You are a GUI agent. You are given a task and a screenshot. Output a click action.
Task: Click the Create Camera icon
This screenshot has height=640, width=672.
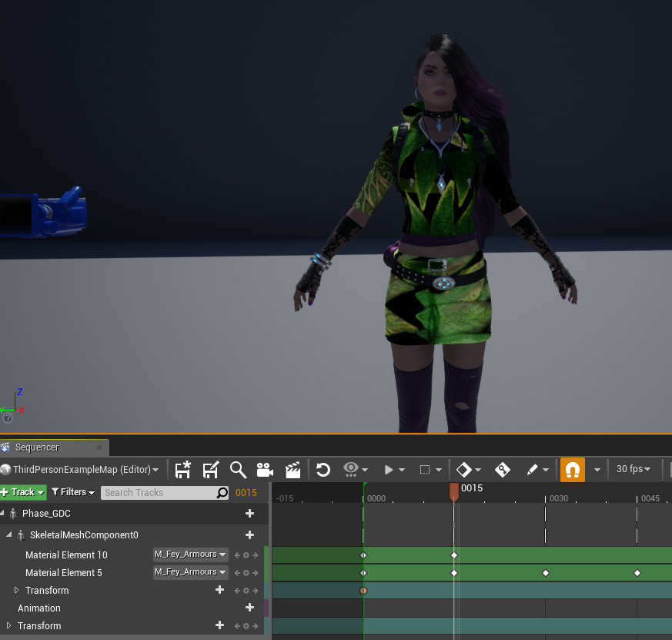point(265,470)
